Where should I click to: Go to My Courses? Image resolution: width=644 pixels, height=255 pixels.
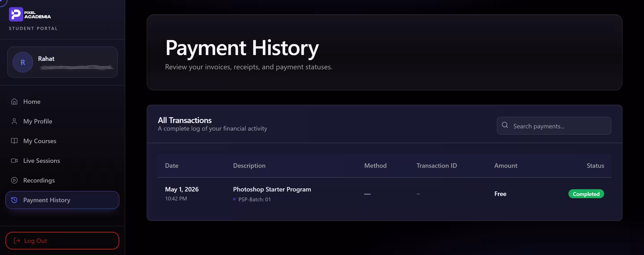[62, 141]
